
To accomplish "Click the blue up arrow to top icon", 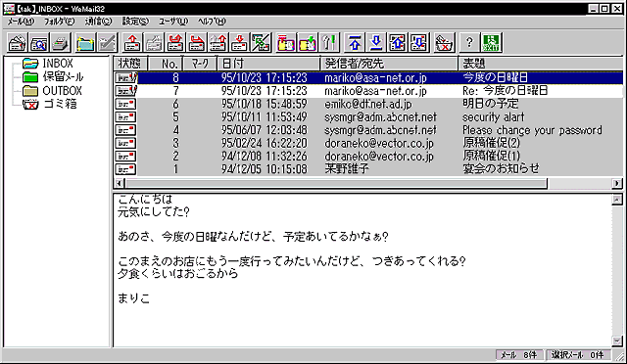I will 355,43.
